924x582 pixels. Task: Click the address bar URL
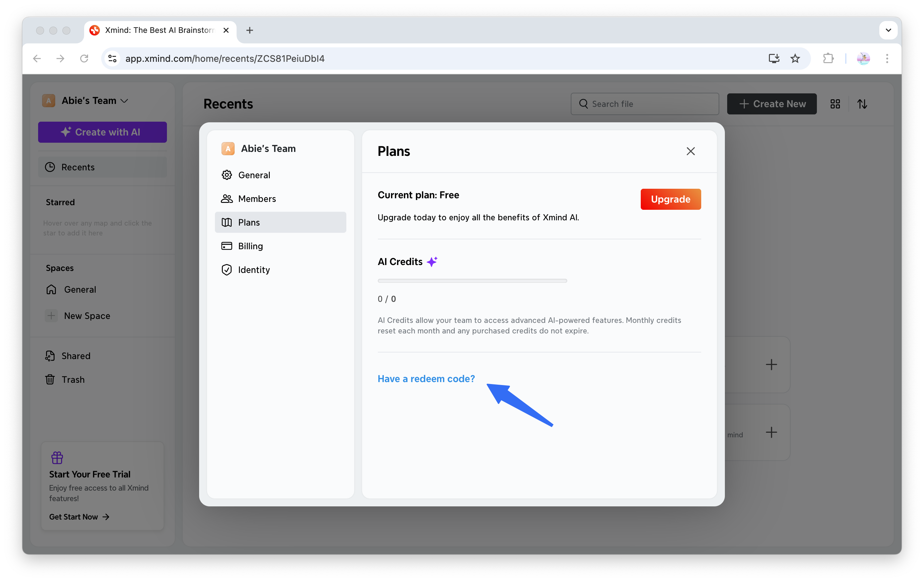[x=225, y=58]
